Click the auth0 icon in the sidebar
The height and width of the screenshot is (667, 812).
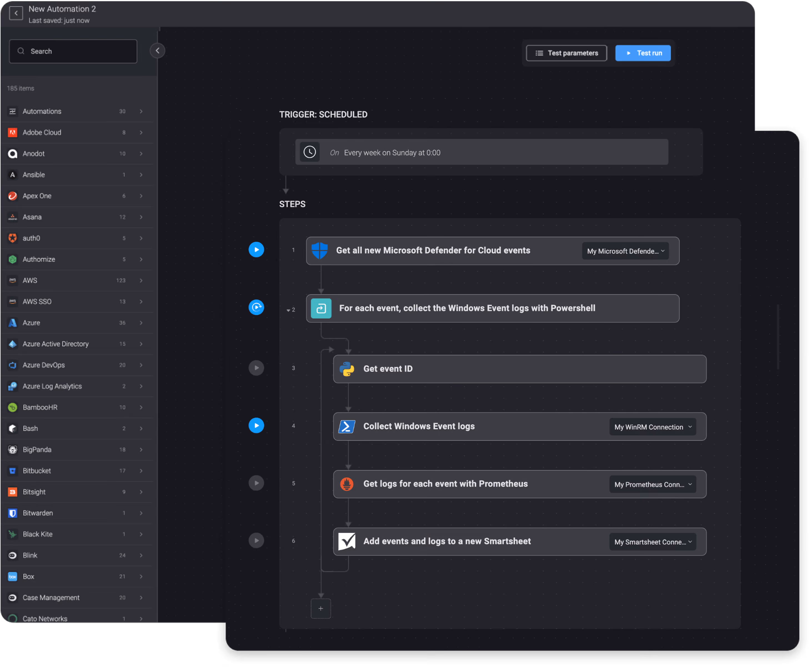13,238
